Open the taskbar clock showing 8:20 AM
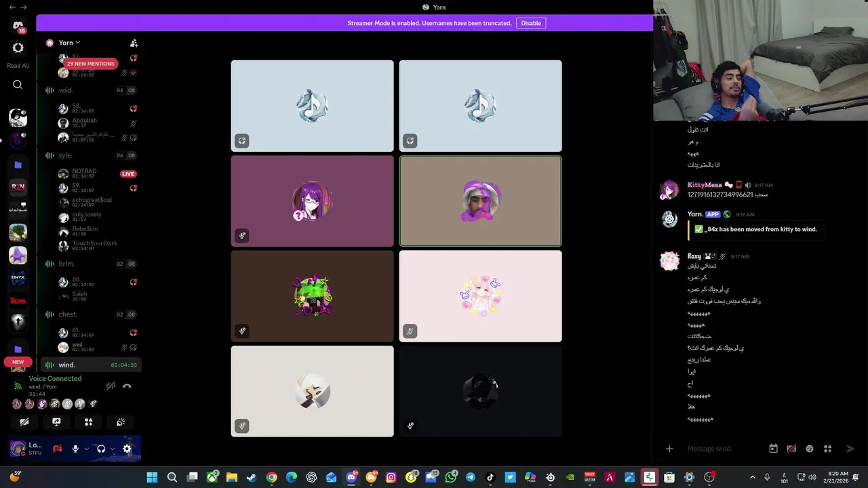The image size is (868, 488). 837,478
